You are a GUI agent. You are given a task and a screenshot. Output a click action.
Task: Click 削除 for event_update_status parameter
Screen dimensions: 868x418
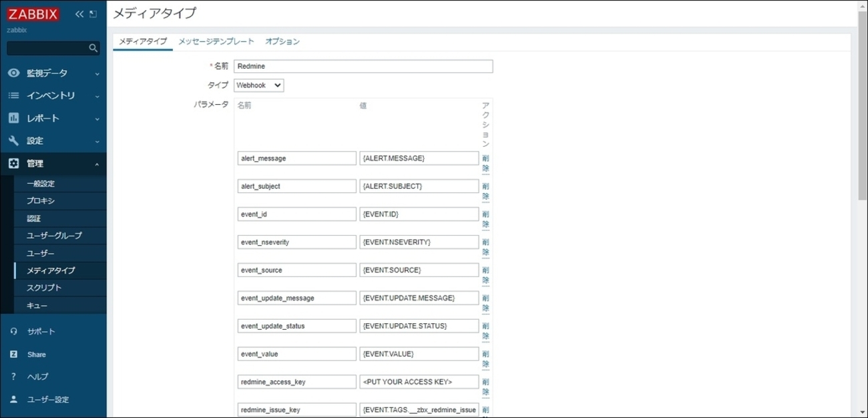pyautogui.click(x=485, y=331)
